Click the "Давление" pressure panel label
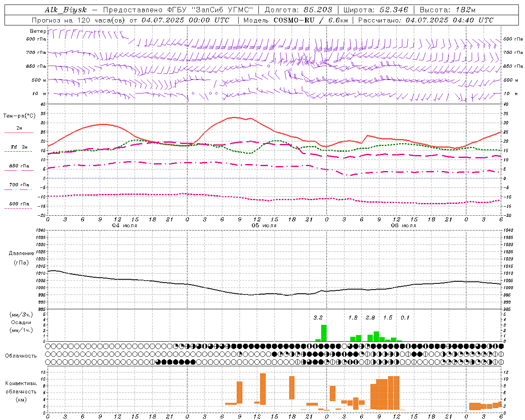Viewport: 525px width, 420px height. click(21, 253)
